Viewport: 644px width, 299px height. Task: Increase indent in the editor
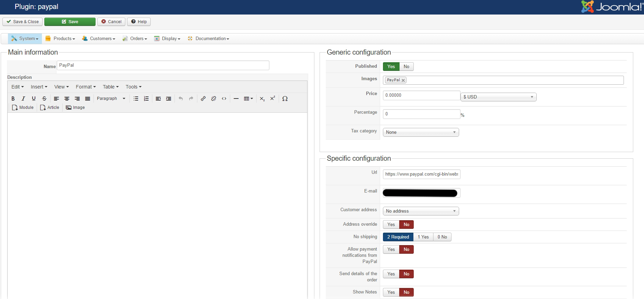coord(169,99)
